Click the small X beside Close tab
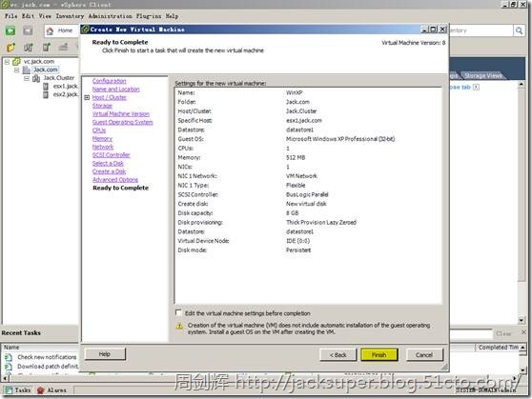 pyautogui.click(x=477, y=87)
